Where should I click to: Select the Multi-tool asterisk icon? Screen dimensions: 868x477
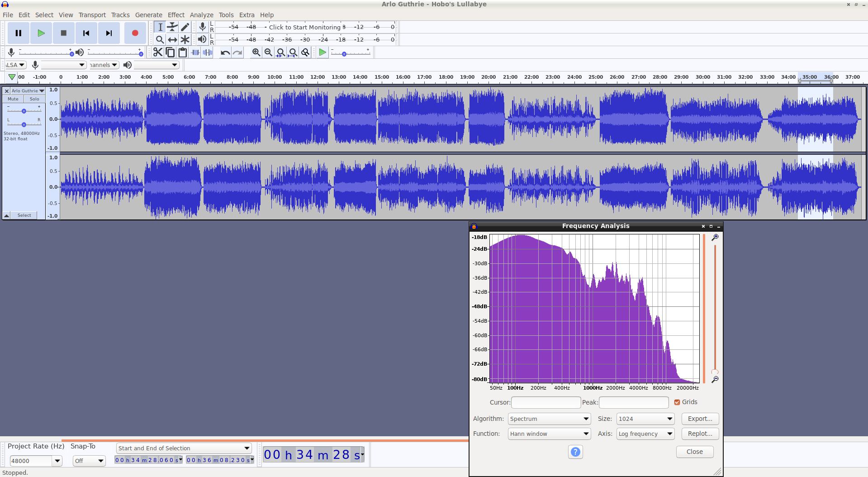coord(185,40)
